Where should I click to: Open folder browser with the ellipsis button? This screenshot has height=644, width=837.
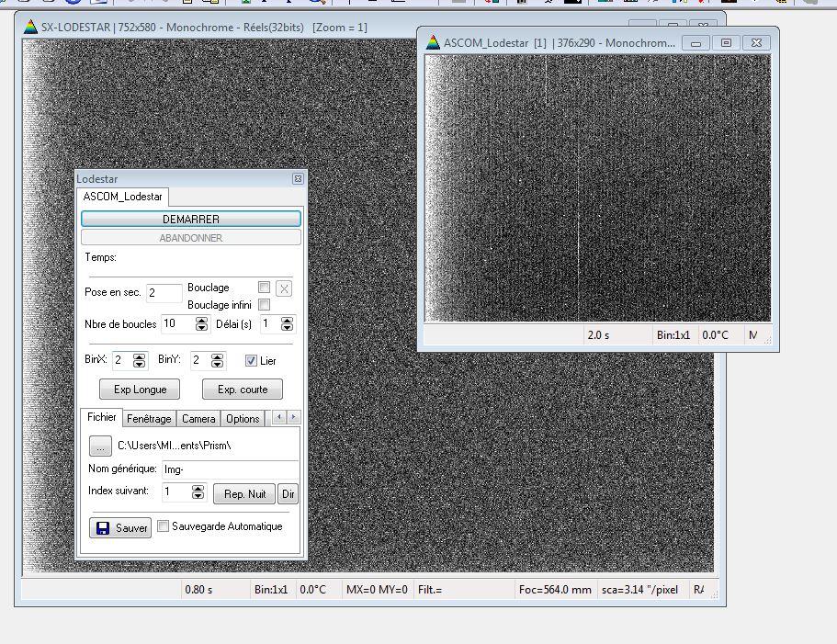pos(99,446)
